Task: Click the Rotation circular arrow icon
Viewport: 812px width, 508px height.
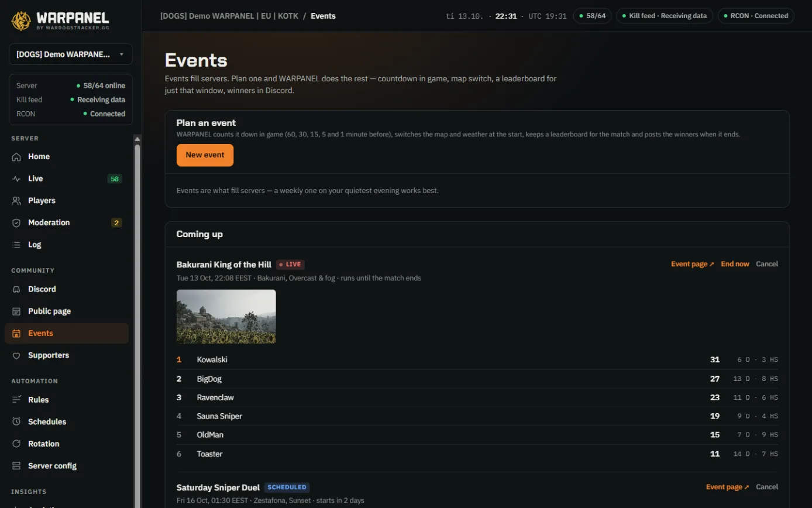Action: pos(16,444)
